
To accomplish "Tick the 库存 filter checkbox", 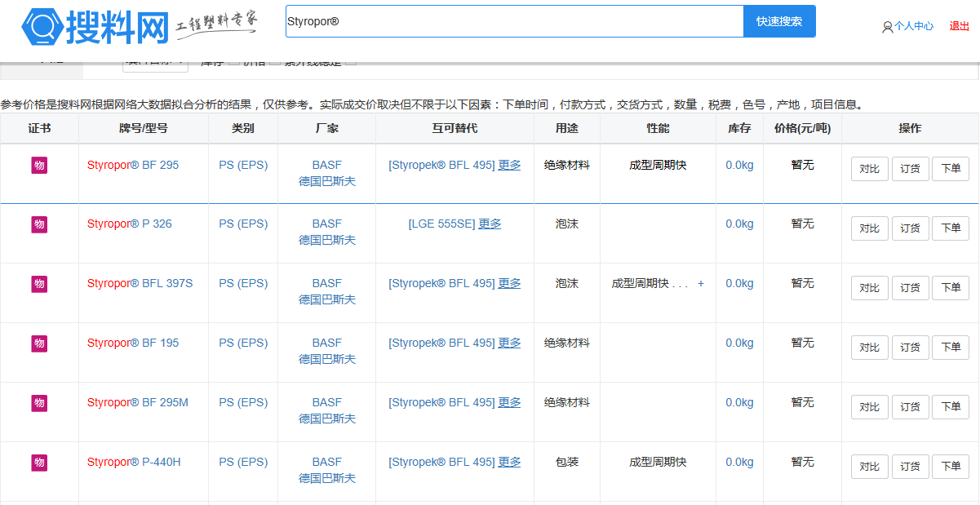I will [233, 62].
